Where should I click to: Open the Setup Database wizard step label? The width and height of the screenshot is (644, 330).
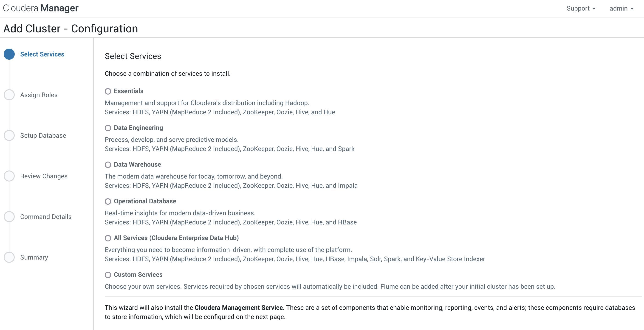(43, 135)
